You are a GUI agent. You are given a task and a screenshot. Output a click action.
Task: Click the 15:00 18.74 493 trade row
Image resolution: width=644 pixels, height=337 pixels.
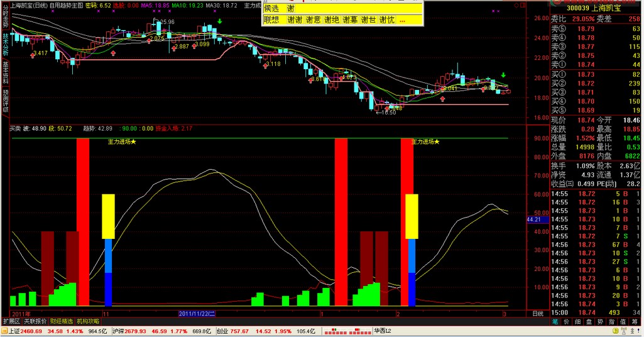pyautogui.click(x=596, y=312)
